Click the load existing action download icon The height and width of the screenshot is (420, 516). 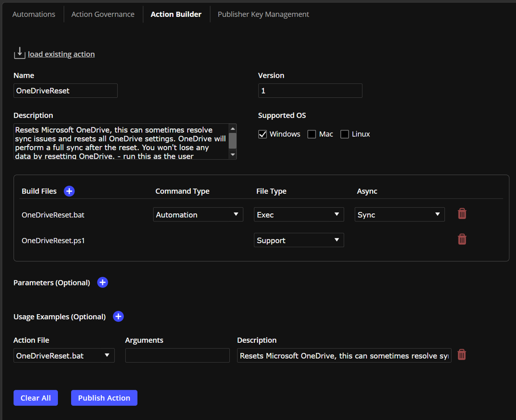pyautogui.click(x=19, y=53)
